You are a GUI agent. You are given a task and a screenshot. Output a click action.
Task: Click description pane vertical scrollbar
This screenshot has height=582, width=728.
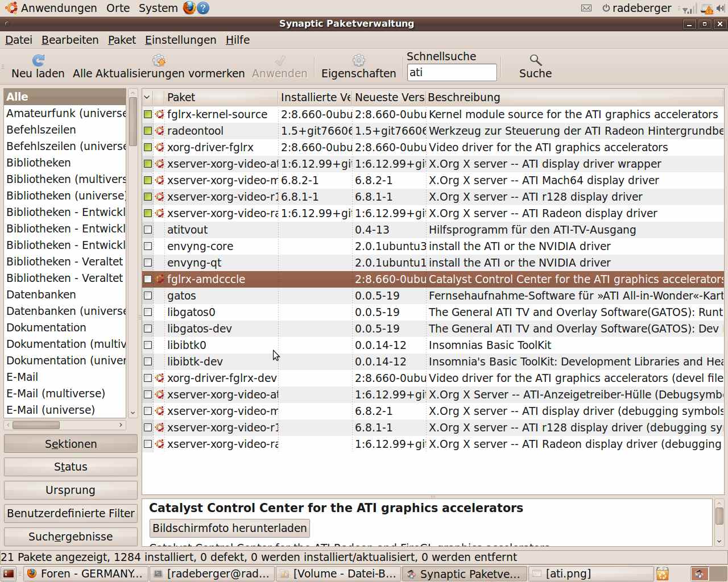(x=719, y=516)
